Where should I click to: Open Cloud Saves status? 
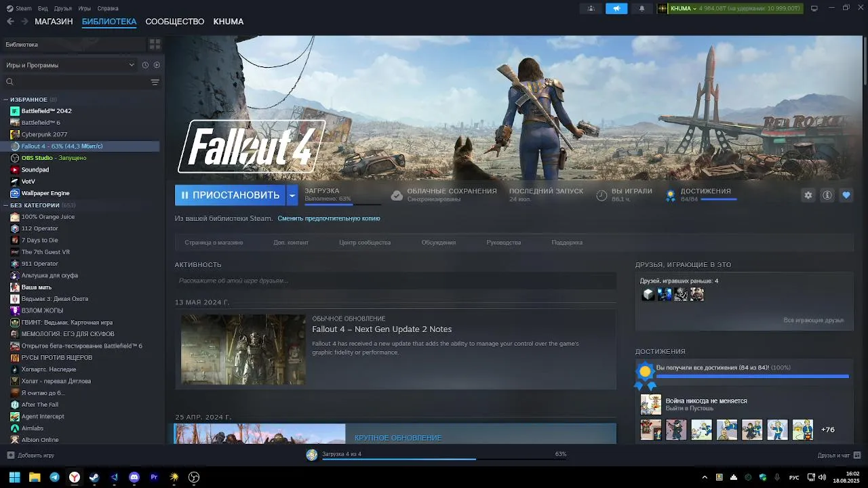[444, 195]
